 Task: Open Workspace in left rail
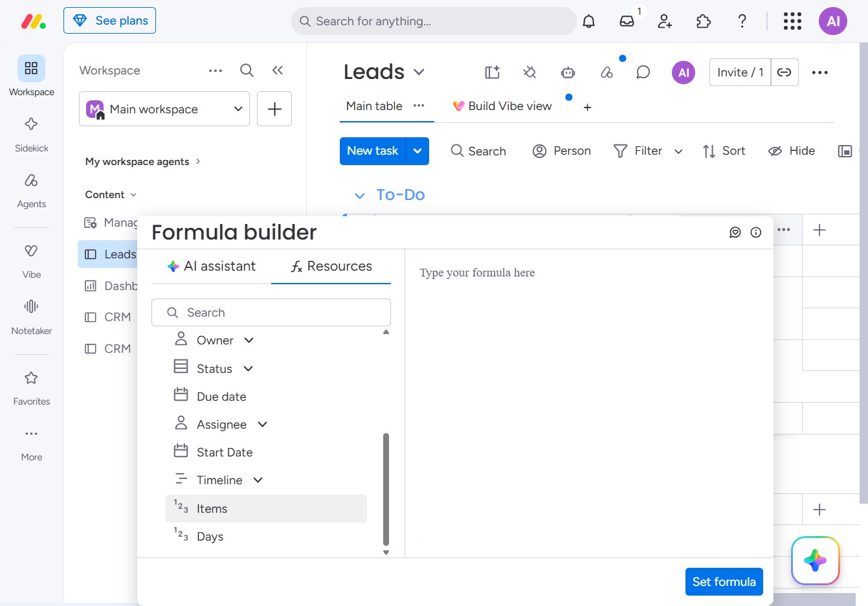(31, 76)
